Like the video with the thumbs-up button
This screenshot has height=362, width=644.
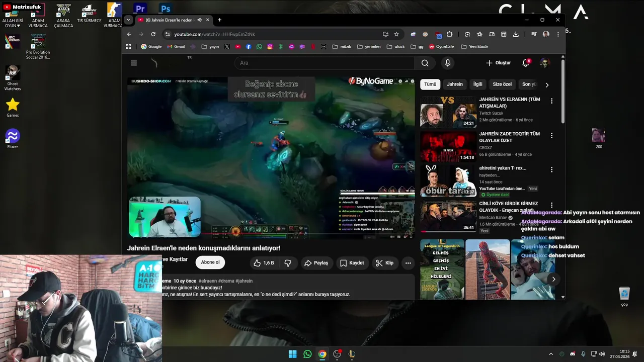[264, 262]
